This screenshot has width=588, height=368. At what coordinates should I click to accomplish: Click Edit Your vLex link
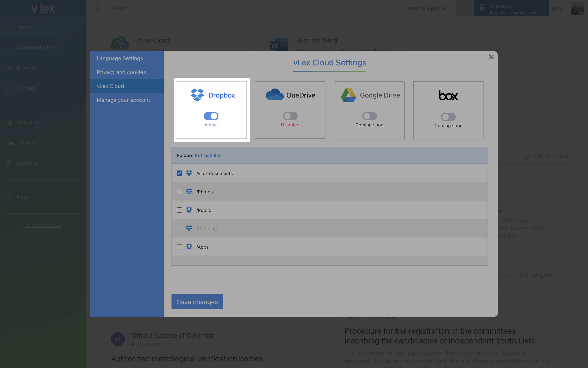[x=551, y=156]
